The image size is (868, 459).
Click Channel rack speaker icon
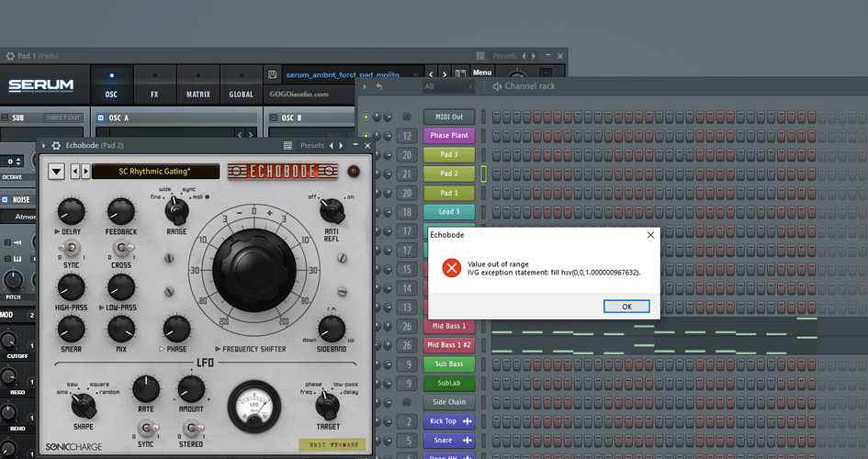pos(497,86)
